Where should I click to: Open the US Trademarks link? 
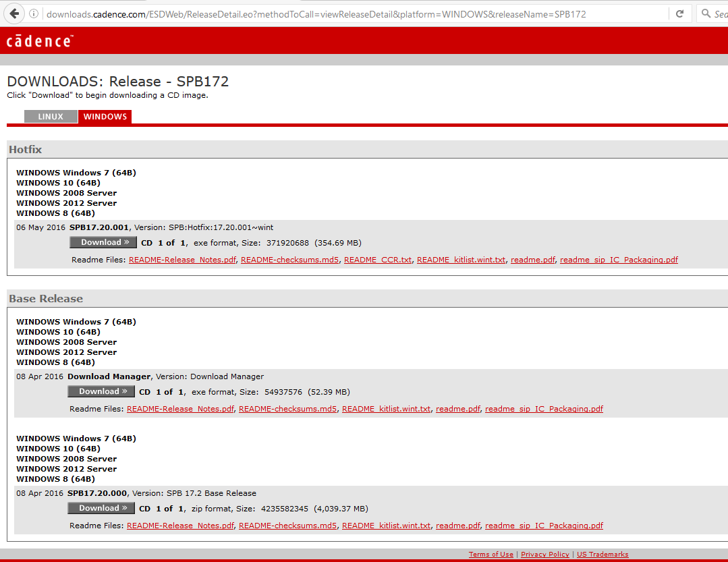pos(603,554)
